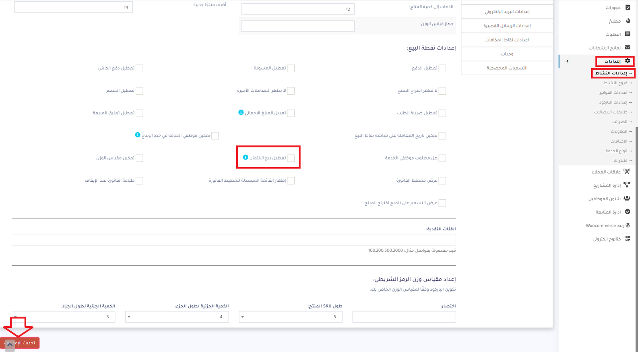Viewport: 644px width, 352px height.
Task: Click the إدارة المشاريع diagram icon
Action: coord(627,185)
